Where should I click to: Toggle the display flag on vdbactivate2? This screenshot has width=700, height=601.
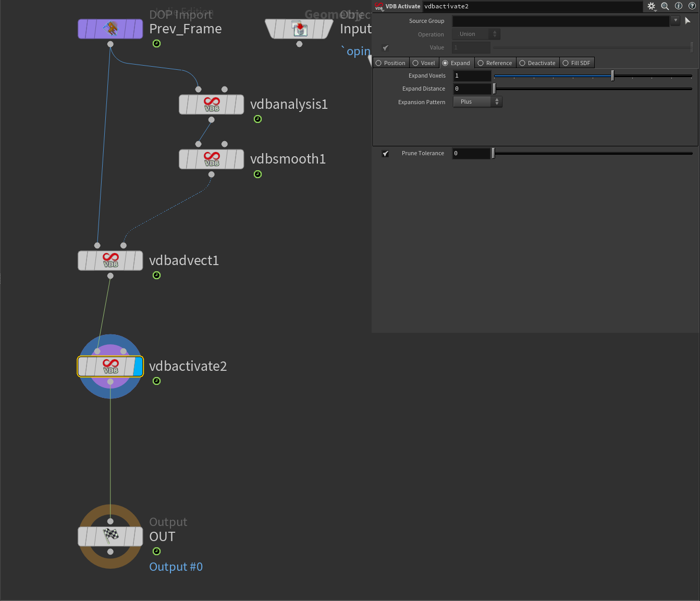(x=138, y=367)
